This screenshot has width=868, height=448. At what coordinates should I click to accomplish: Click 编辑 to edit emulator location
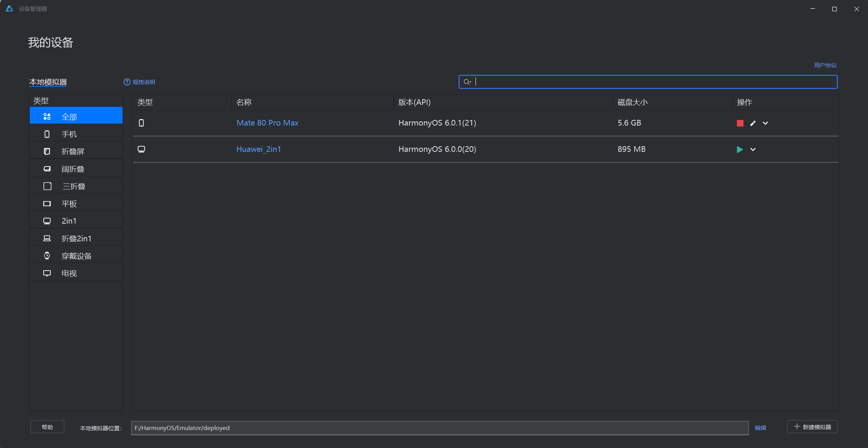click(760, 428)
